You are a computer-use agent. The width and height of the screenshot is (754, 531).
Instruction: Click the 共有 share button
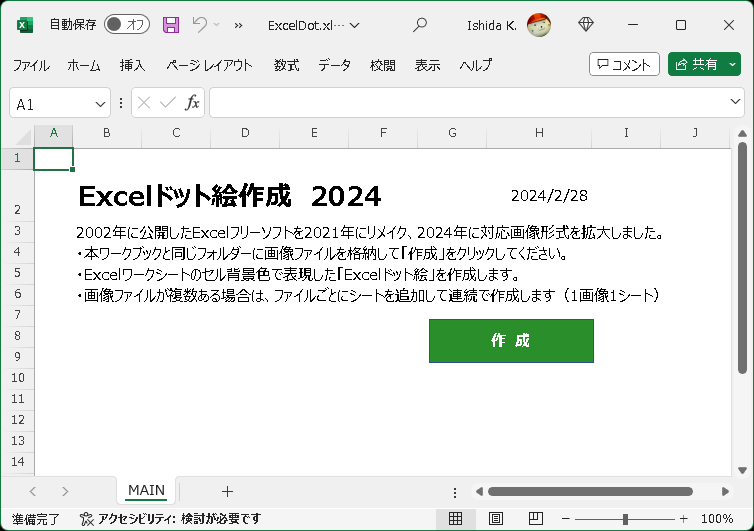point(696,64)
